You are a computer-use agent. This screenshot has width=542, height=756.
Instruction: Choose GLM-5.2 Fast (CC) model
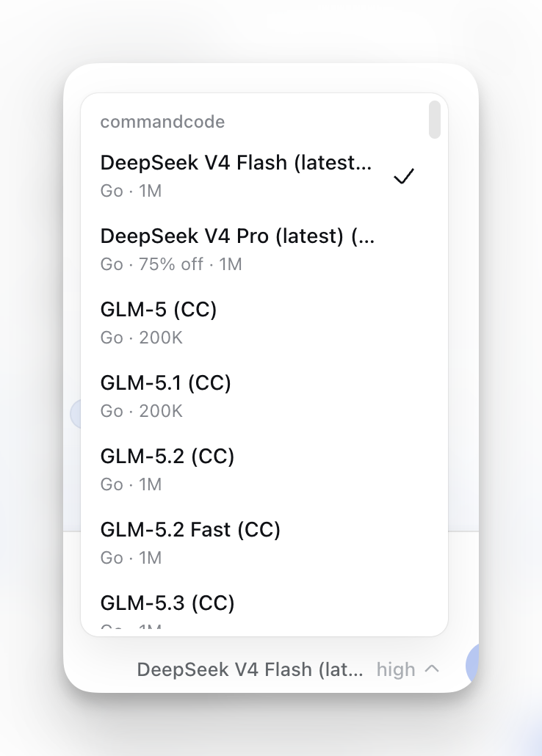pos(264,543)
